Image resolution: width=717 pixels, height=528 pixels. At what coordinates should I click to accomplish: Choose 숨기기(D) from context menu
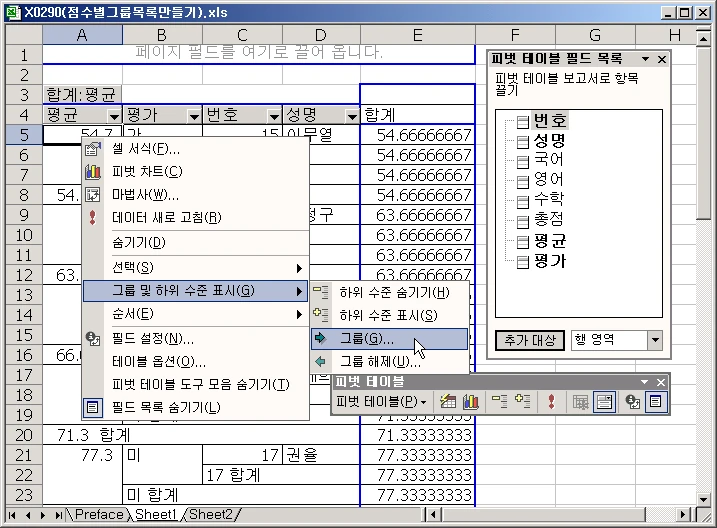[196, 243]
